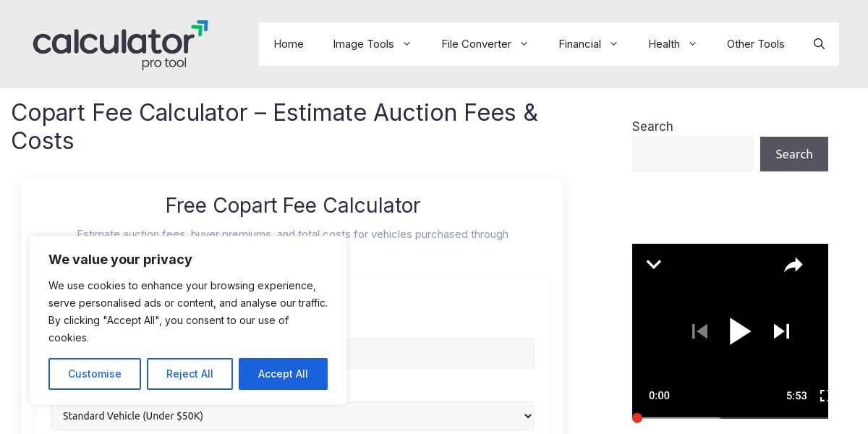Go to the Home page
Screen dimensions: 868x434
pyautogui.click(x=289, y=44)
